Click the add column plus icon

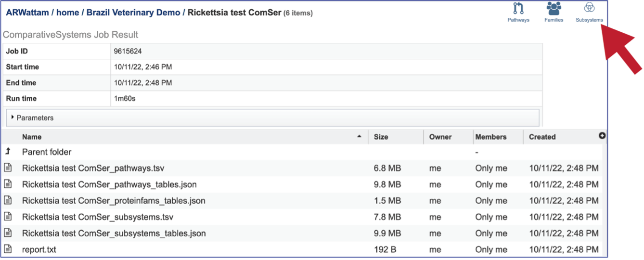click(602, 136)
